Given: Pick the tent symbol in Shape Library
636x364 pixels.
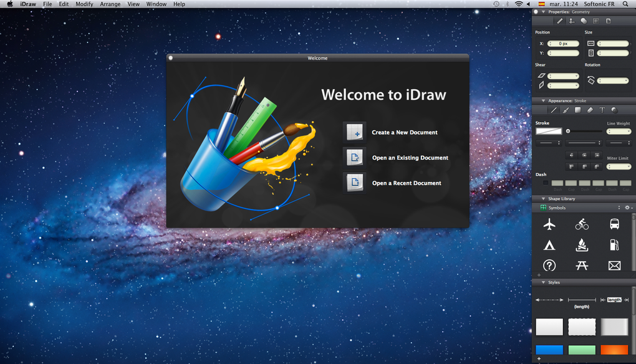Looking at the screenshot, I should (x=549, y=245).
